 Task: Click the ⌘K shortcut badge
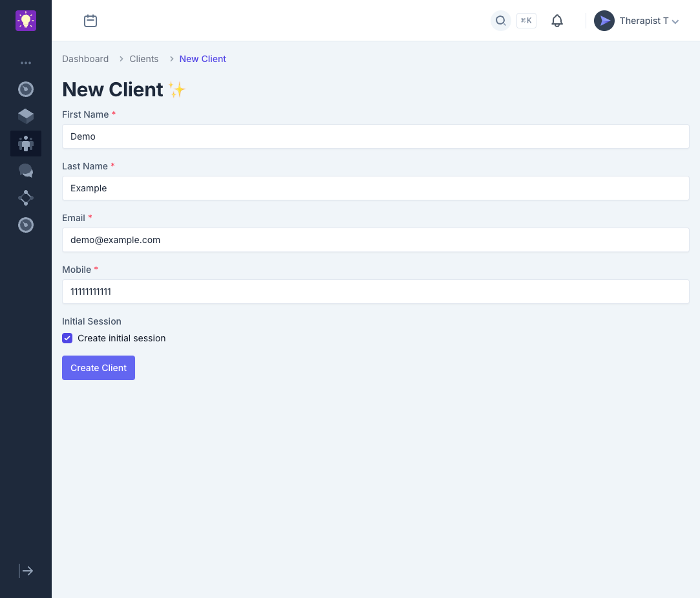526,21
